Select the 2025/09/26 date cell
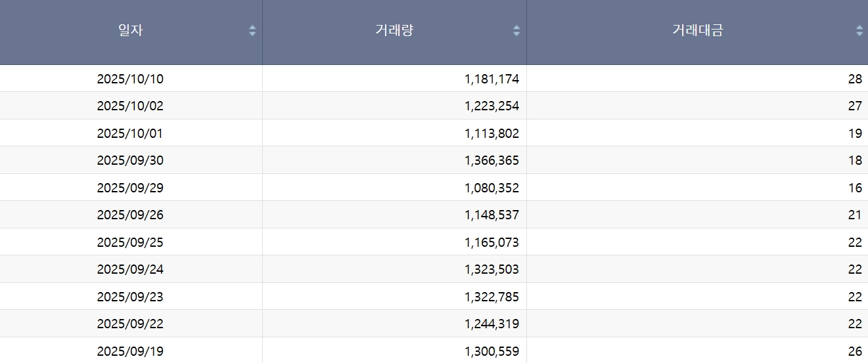 [x=130, y=215]
